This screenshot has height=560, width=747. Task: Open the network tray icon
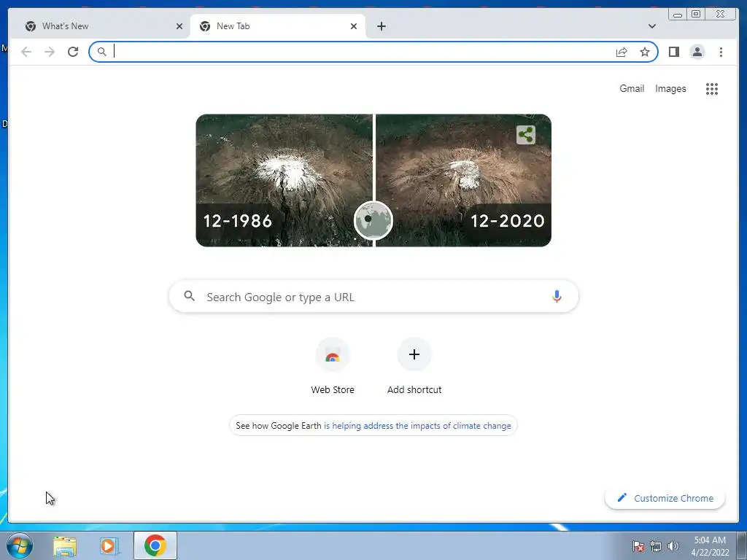pyautogui.click(x=656, y=545)
